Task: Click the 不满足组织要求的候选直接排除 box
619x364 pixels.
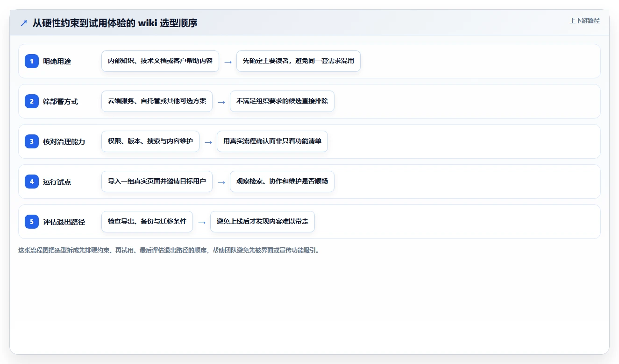Action: point(282,101)
